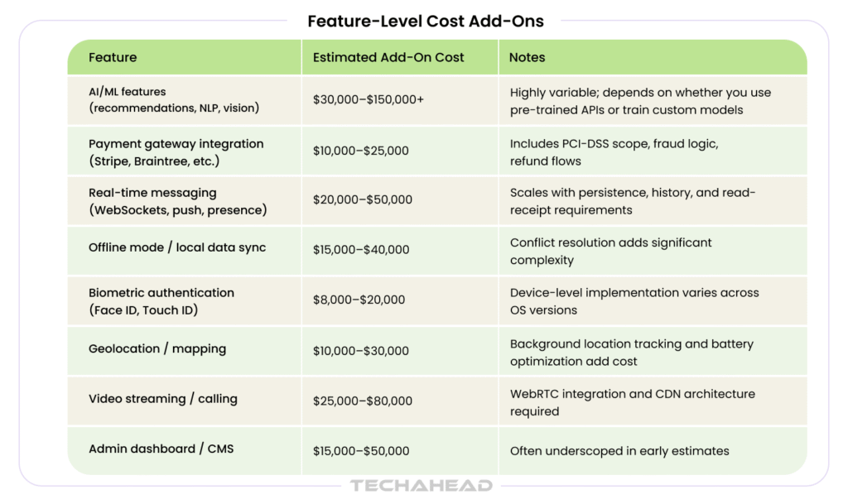The width and height of the screenshot is (848, 504).
Task: Click the "Notes" column header
Action: [x=527, y=58]
